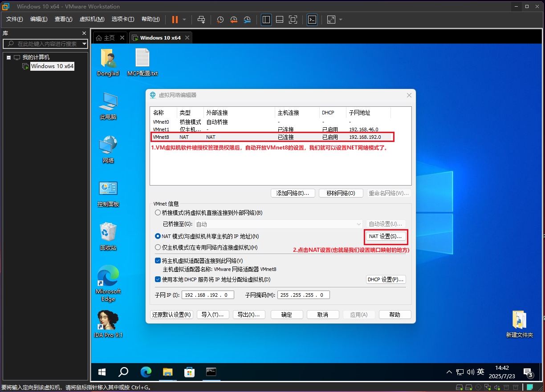Take a snapshot using the clock-plus icon
The height and width of the screenshot is (392, 545).
(x=220, y=20)
